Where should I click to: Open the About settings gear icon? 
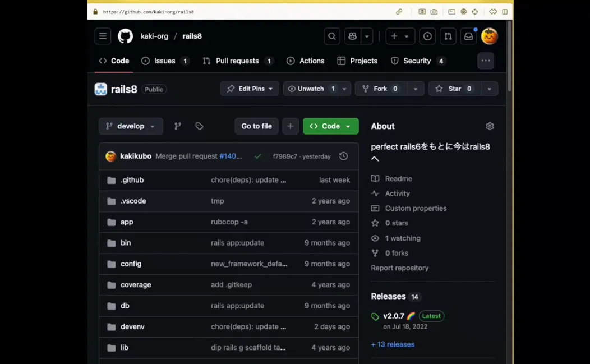[x=490, y=126]
